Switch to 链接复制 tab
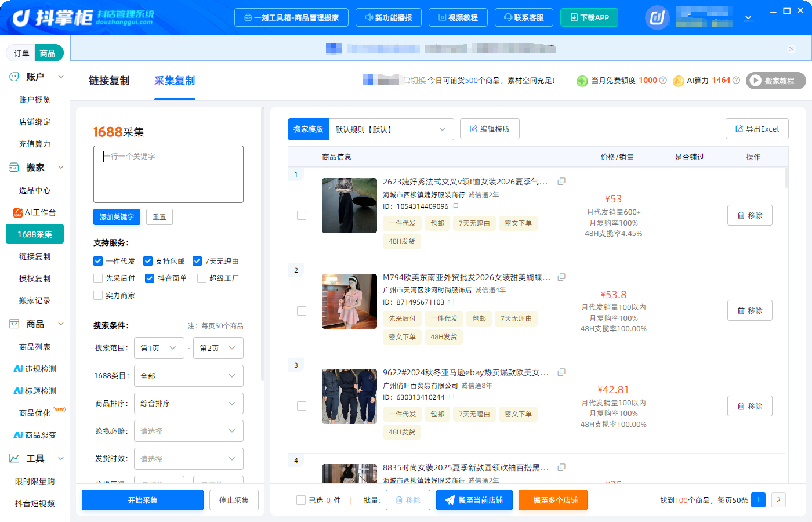Image resolution: width=812 pixels, height=522 pixels. 109,81
